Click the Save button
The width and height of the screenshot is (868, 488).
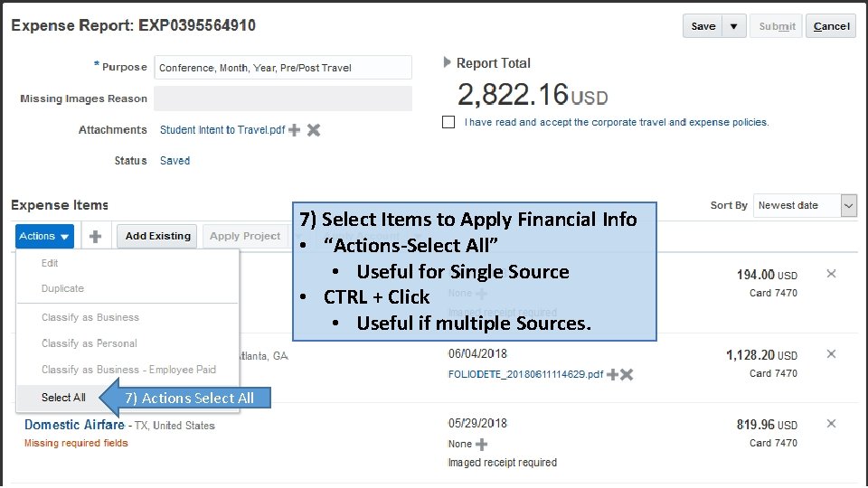click(703, 26)
